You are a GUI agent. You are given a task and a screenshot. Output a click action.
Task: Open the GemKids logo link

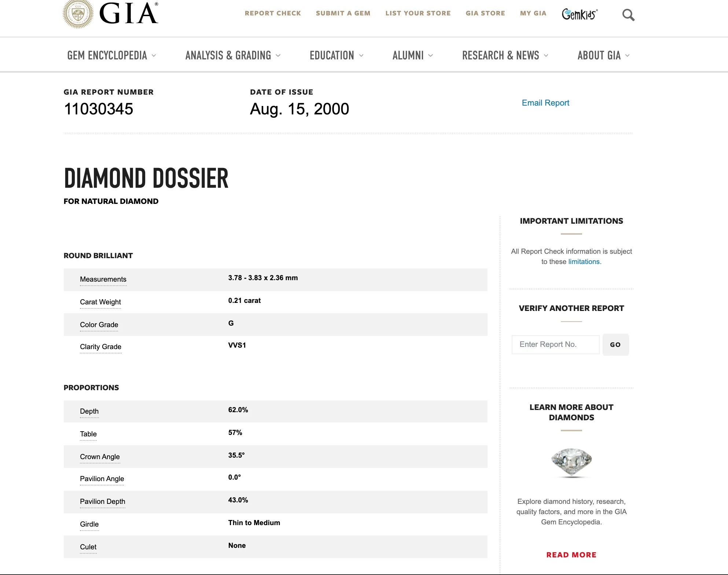[580, 14]
